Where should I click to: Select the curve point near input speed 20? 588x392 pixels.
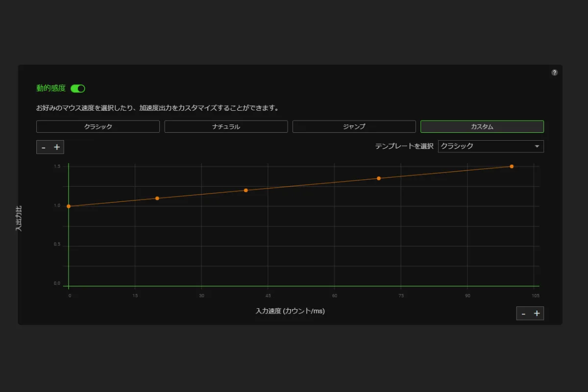click(157, 198)
